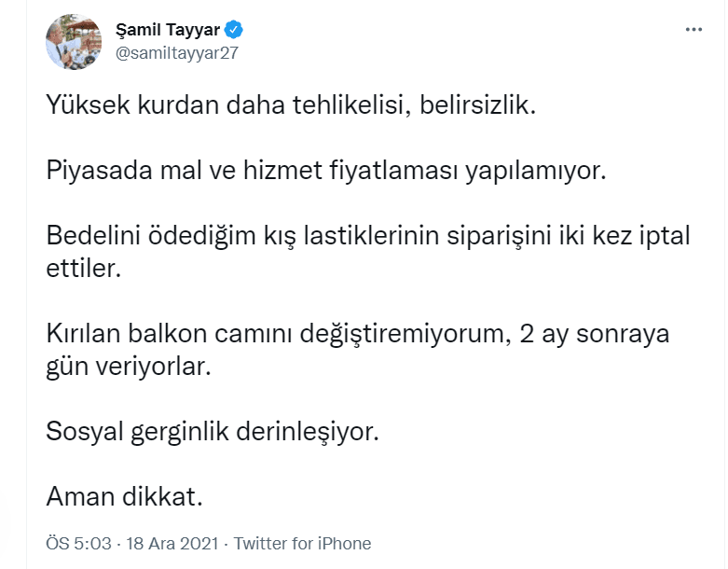Image resolution: width=728 pixels, height=569 pixels.
Task: Open the Twitter for iPhone source link
Action: point(302,544)
